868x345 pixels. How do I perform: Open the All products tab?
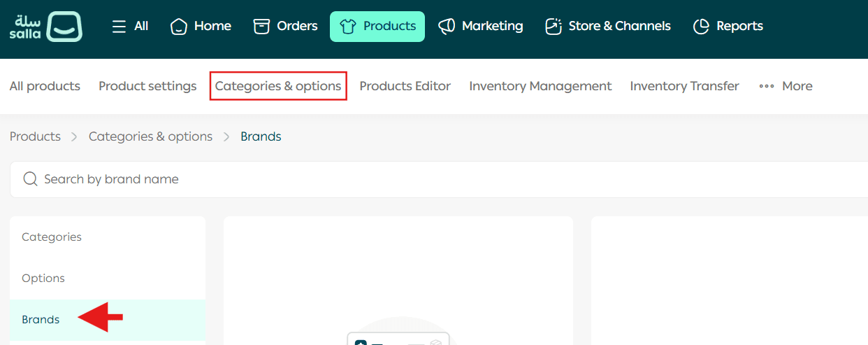(45, 86)
